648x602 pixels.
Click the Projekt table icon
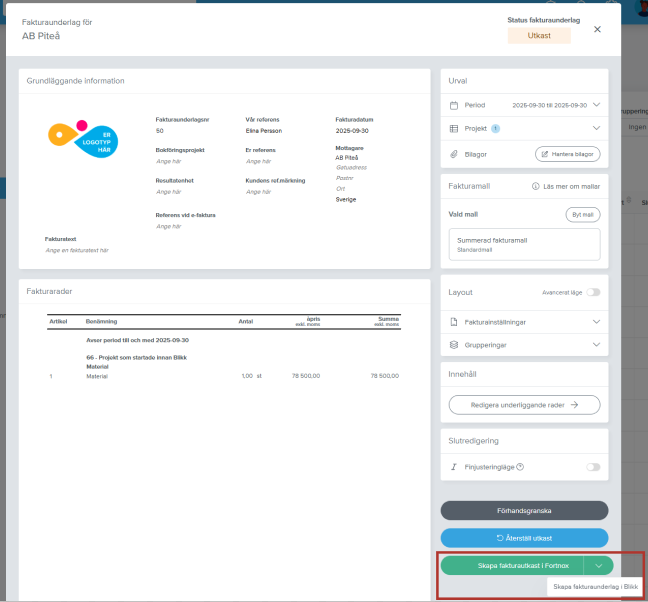point(454,129)
